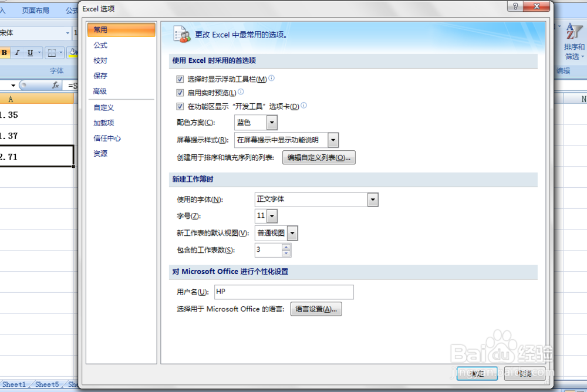Open the underline style dropdown arrow
This screenshot has height=392, width=587.
(x=39, y=53)
